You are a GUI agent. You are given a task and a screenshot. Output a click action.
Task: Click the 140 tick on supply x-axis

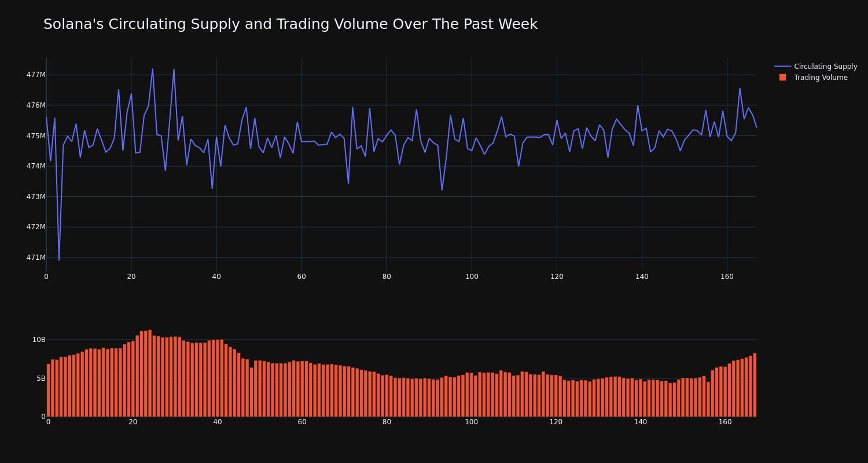tap(642, 277)
